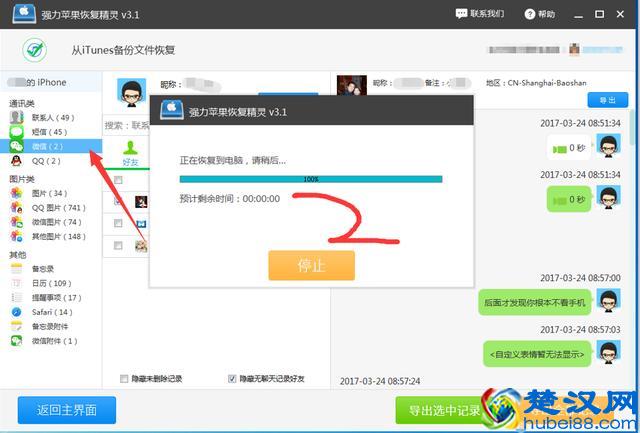Toggle the 隐藏无聊天记录好友 checkbox

tap(232, 379)
